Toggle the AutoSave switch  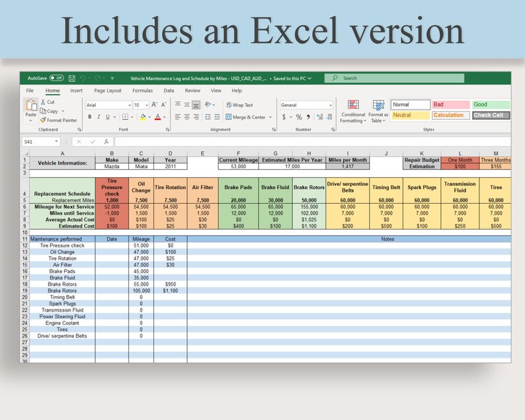tap(57, 78)
